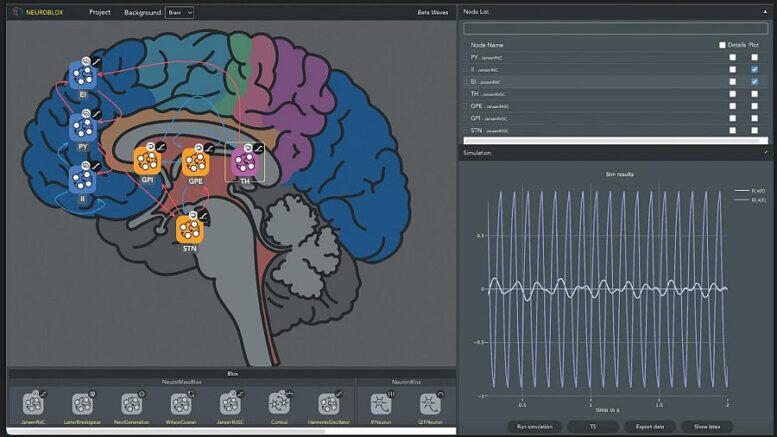This screenshot has height=437, width=777.
Task: Click the GPE node block
Action: pos(195,160)
